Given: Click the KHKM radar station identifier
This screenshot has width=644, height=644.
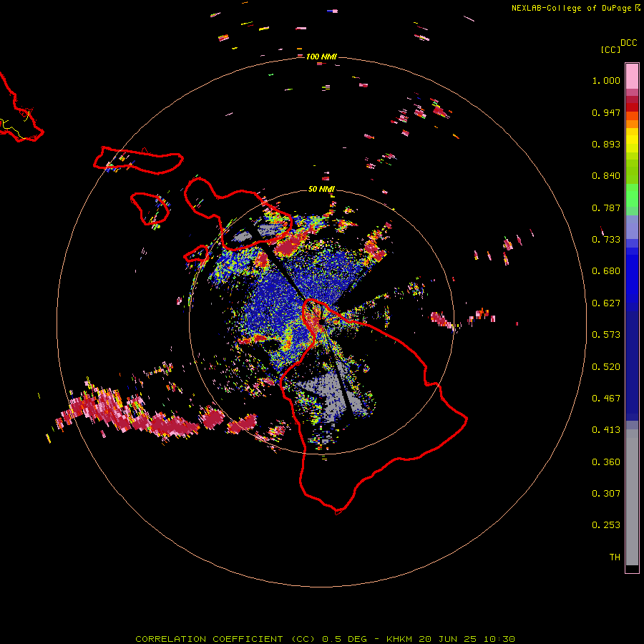Looking at the screenshot, I should point(399,639).
